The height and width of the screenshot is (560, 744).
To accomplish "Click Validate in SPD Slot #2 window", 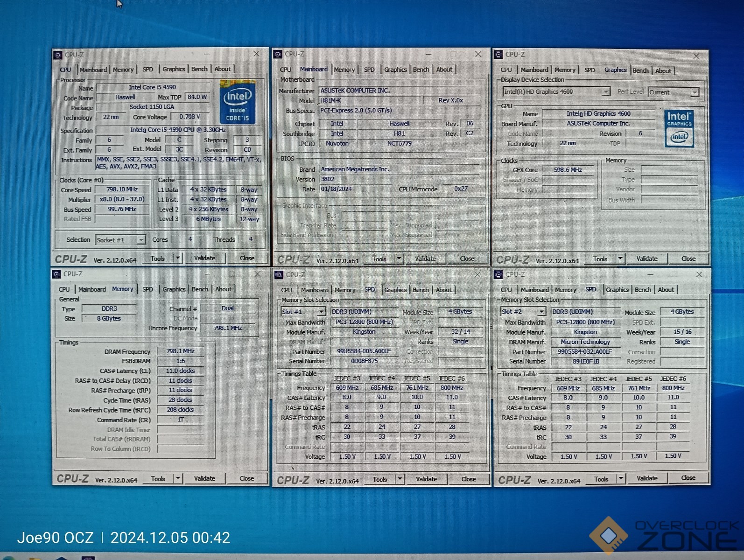I will point(647,478).
